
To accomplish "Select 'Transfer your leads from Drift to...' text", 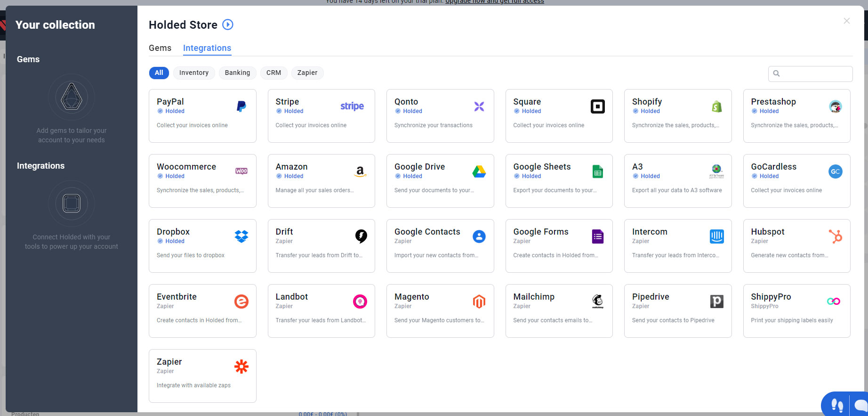I will point(319,255).
